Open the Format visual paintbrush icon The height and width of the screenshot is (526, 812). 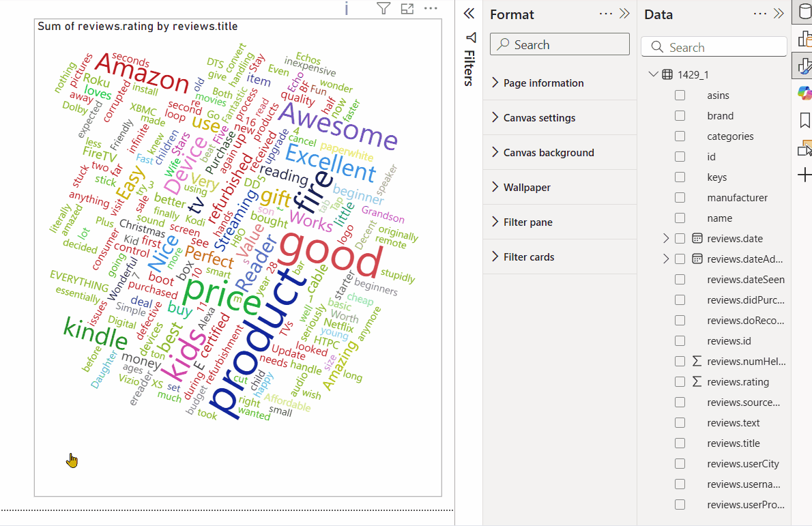coord(804,66)
